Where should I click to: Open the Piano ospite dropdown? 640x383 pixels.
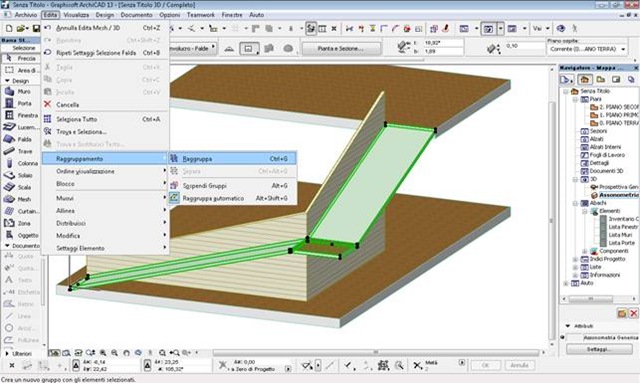(587, 49)
